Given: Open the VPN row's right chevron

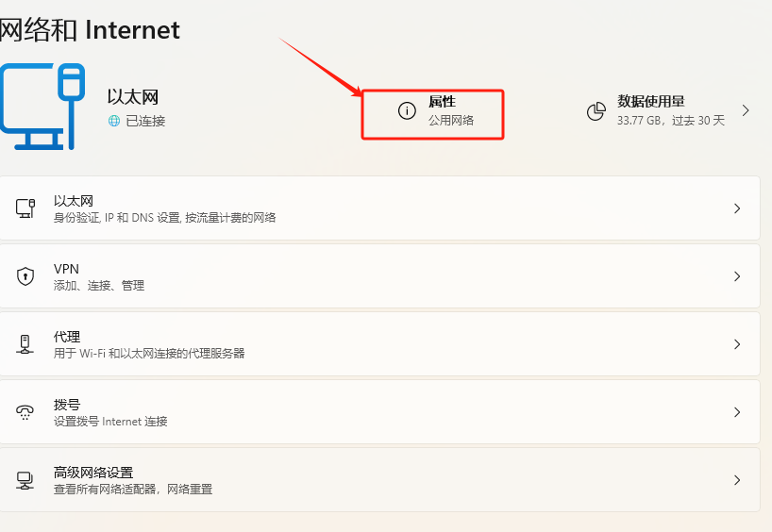Looking at the screenshot, I should click(x=737, y=276).
